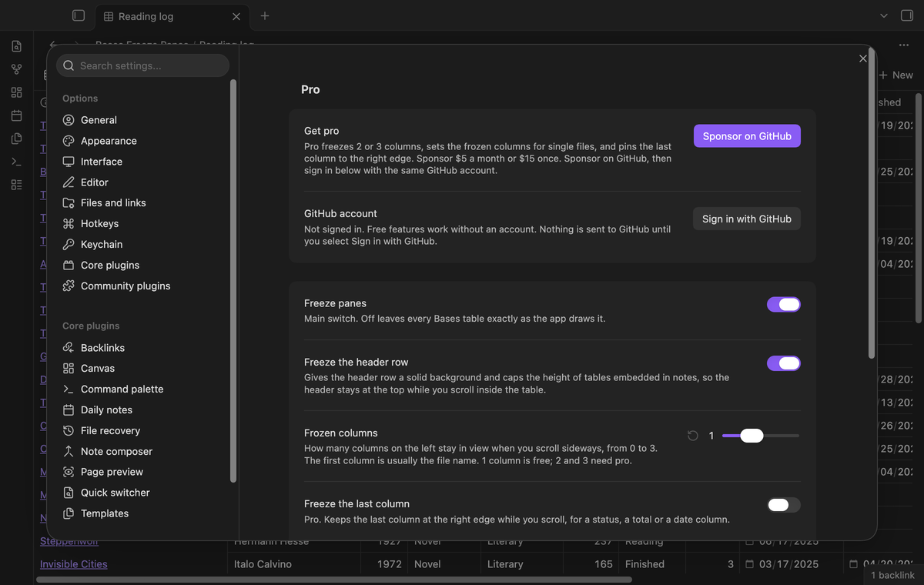The height and width of the screenshot is (585, 924).
Task: Select the Reading log tab
Action: [171, 16]
